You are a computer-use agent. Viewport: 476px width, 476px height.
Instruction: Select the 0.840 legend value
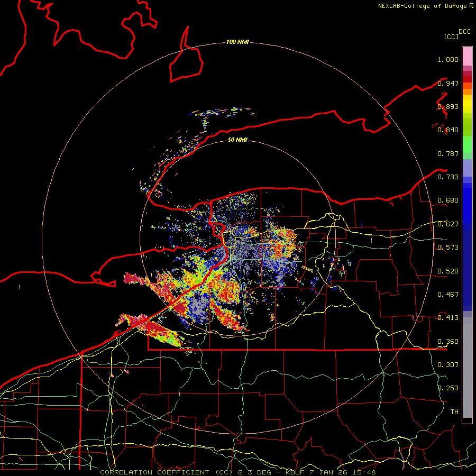click(x=448, y=130)
